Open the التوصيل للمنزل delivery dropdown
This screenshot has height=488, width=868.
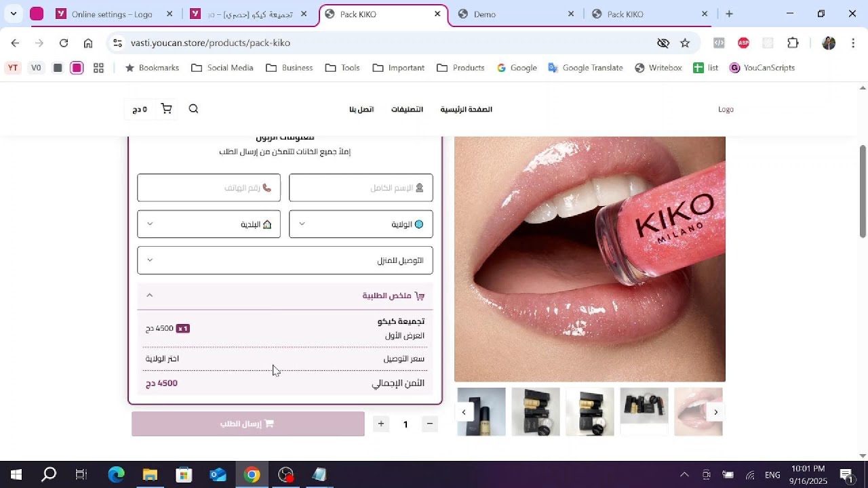[285, 260]
